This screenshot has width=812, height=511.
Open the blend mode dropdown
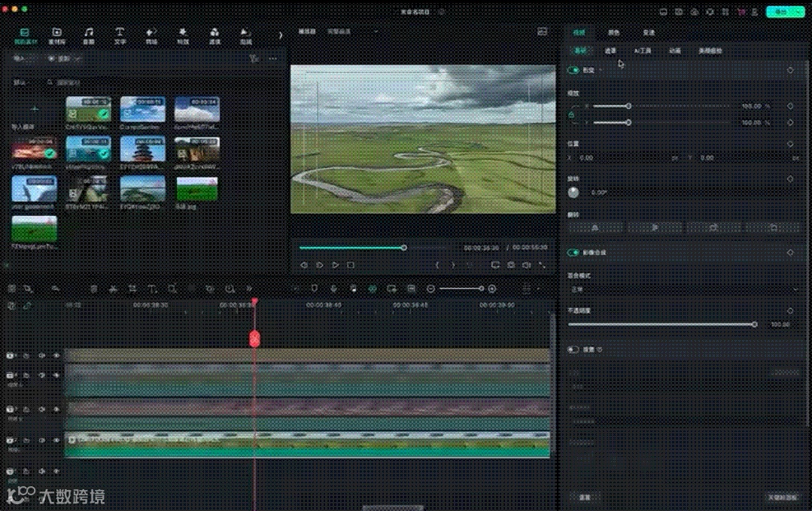pos(685,290)
